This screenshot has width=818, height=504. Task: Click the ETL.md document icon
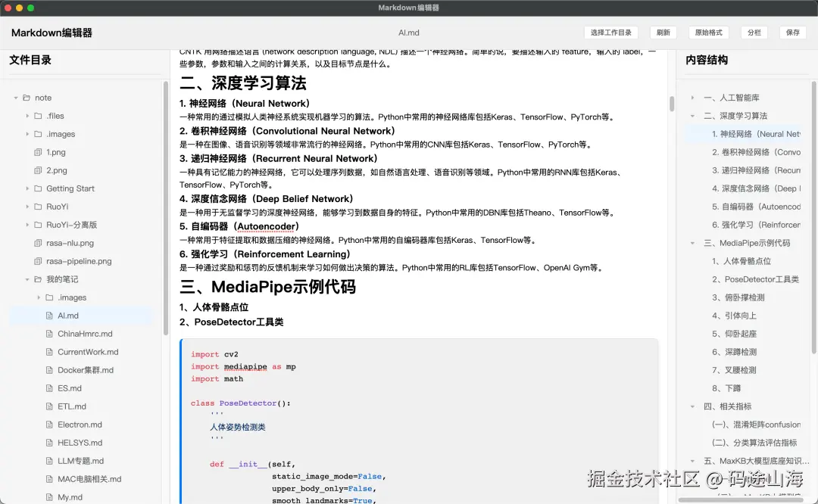pyautogui.click(x=49, y=406)
